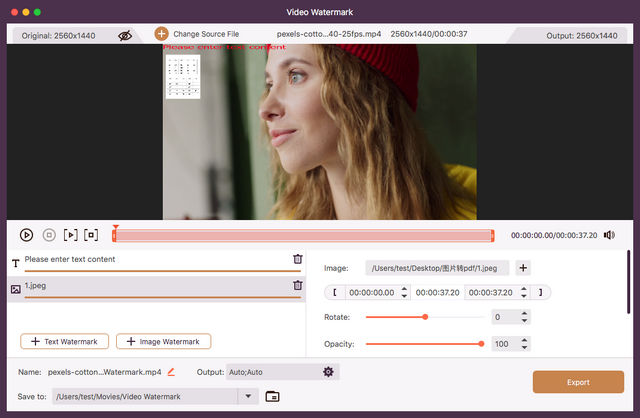The width and height of the screenshot is (640, 418).
Task: Delete the text watermark with trash icon
Action: click(x=297, y=259)
